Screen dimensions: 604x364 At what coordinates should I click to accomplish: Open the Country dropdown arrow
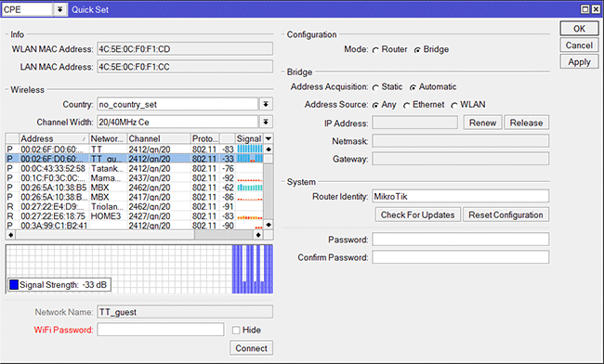click(266, 104)
